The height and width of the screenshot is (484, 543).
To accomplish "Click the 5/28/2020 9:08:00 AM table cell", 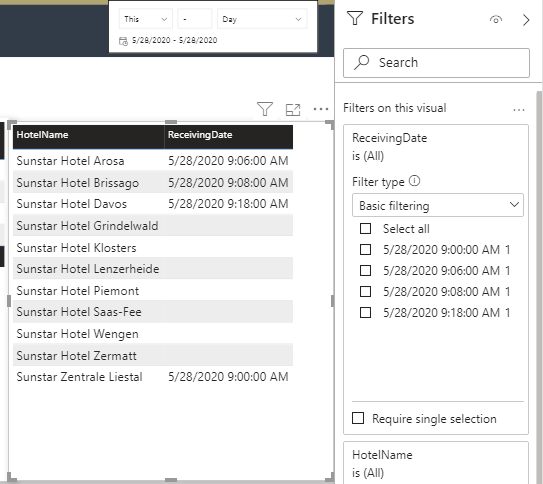I will coord(228,182).
